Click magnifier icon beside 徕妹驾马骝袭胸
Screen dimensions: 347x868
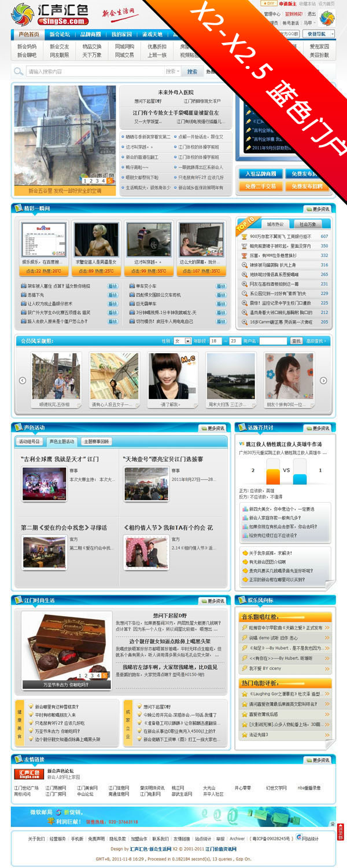(x=245, y=265)
